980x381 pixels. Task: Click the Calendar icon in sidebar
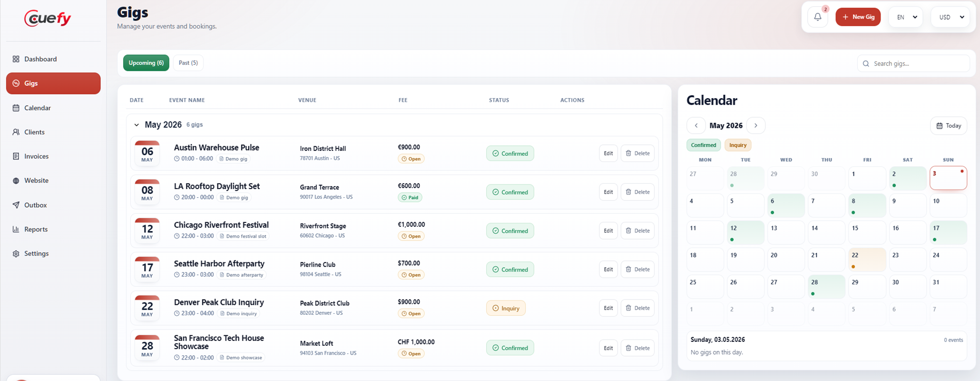click(x=16, y=108)
